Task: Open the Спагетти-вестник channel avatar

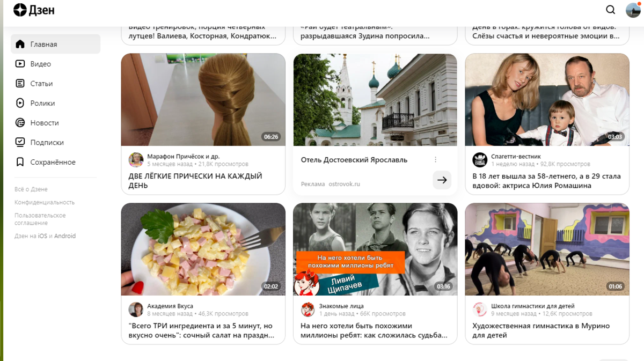Action: click(480, 160)
